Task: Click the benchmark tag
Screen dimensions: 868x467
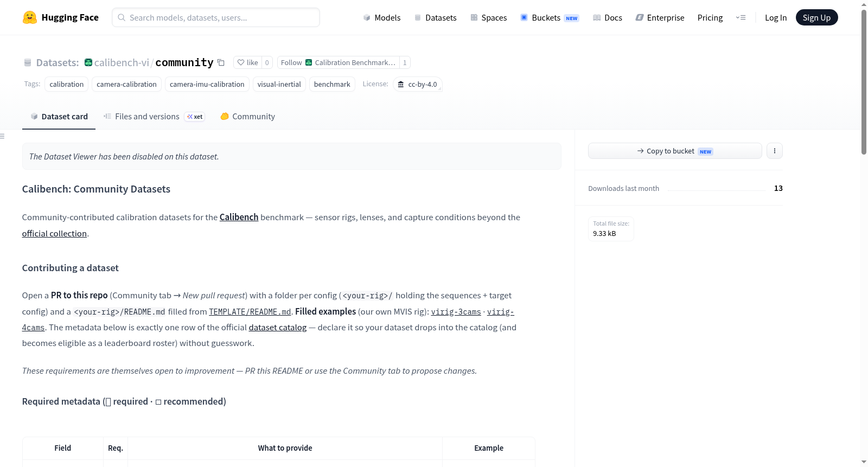Action: [332, 84]
